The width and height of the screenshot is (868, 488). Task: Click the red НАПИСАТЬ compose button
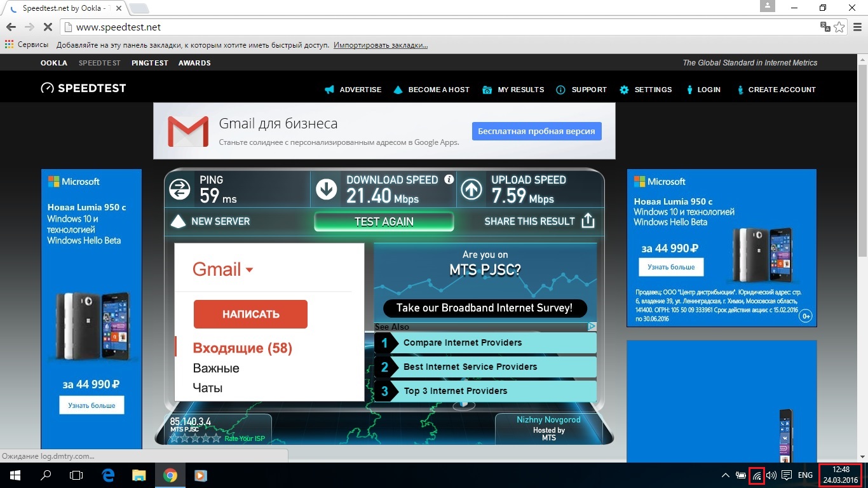(250, 314)
